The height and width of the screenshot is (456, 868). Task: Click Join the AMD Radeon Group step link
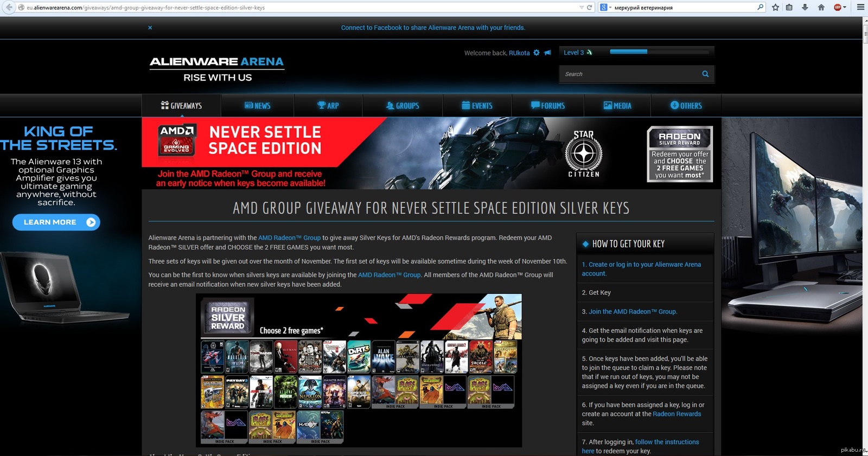(633, 312)
